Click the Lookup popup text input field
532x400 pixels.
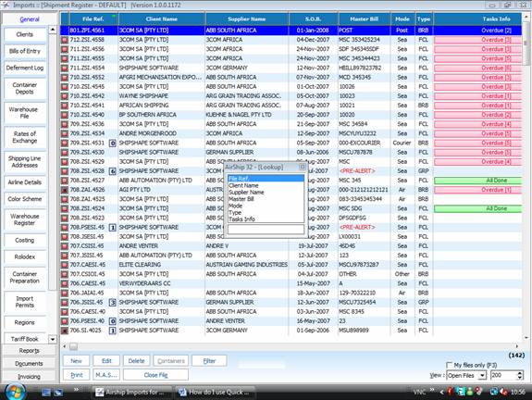[x=266, y=230]
